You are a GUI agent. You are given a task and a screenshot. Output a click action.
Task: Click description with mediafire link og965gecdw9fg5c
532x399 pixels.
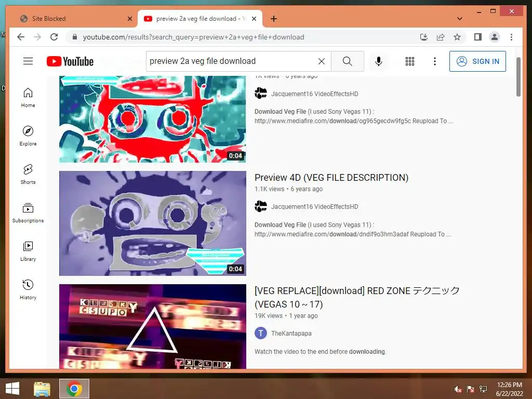click(353, 116)
